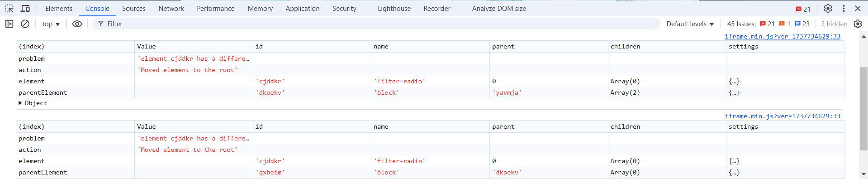Open second iframe.min.js source link
Screen dimensions: 868x179
783,116
